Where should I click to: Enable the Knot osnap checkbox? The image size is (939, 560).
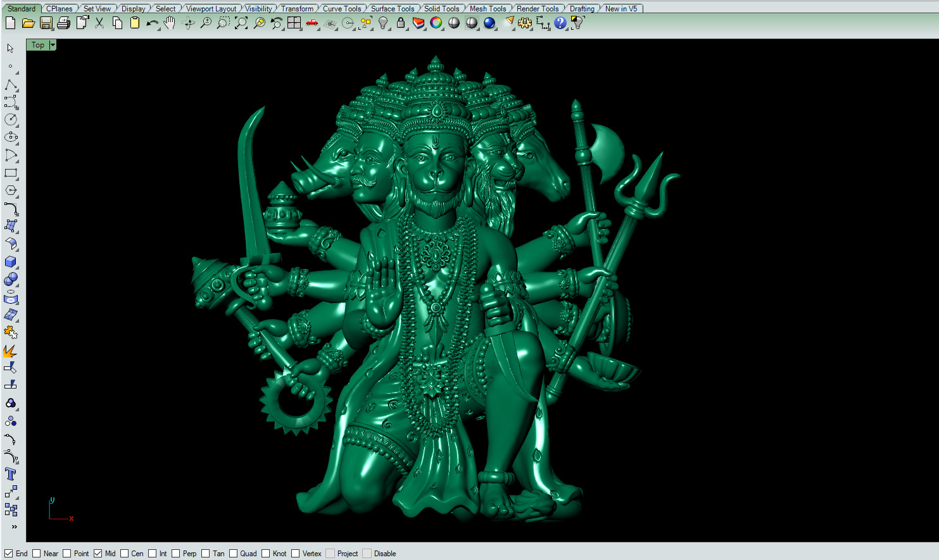coord(266,554)
